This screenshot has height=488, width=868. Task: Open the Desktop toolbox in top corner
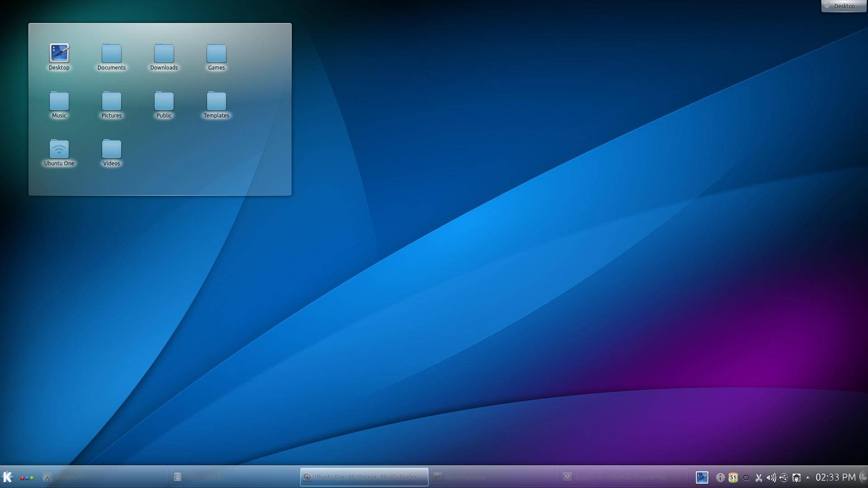[844, 6]
